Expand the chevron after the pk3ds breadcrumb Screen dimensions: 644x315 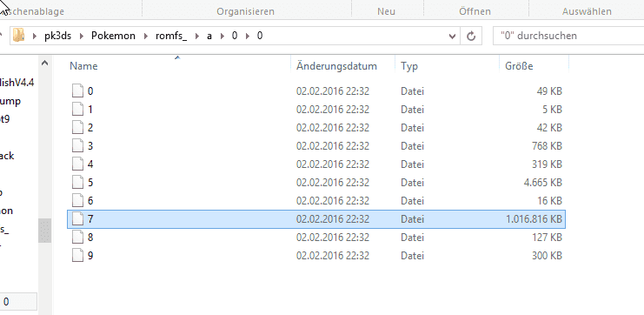[82, 37]
